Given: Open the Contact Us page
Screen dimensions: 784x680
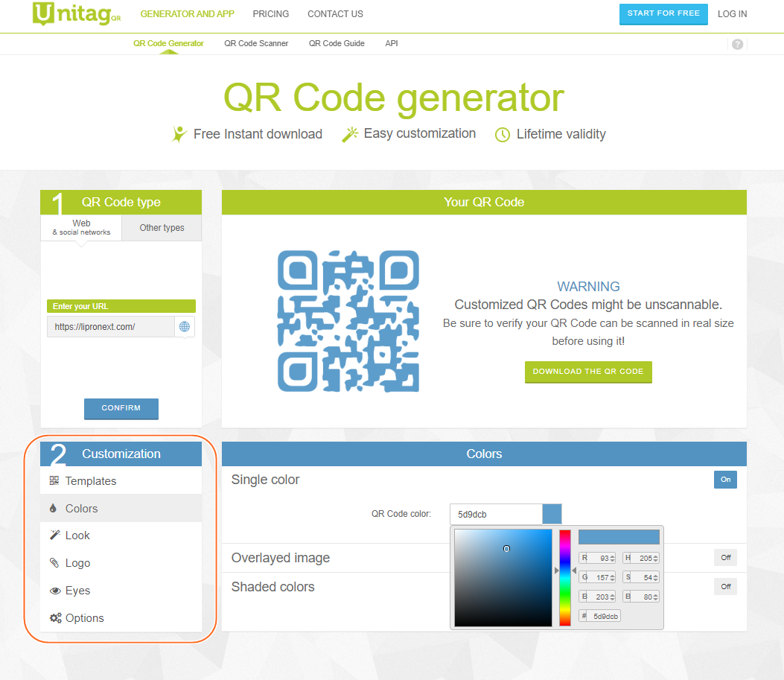Looking at the screenshot, I should point(335,14).
